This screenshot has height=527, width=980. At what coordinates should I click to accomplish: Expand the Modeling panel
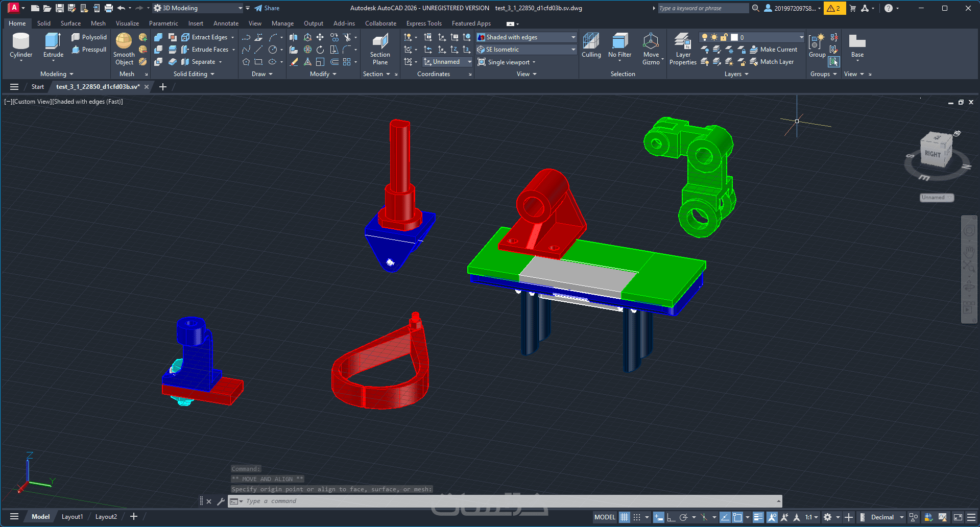(x=57, y=74)
